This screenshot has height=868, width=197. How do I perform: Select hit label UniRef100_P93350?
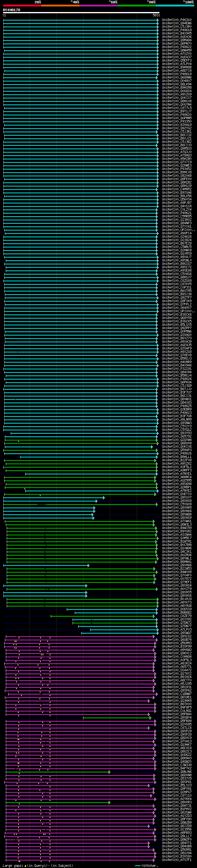tap(177, 121)
